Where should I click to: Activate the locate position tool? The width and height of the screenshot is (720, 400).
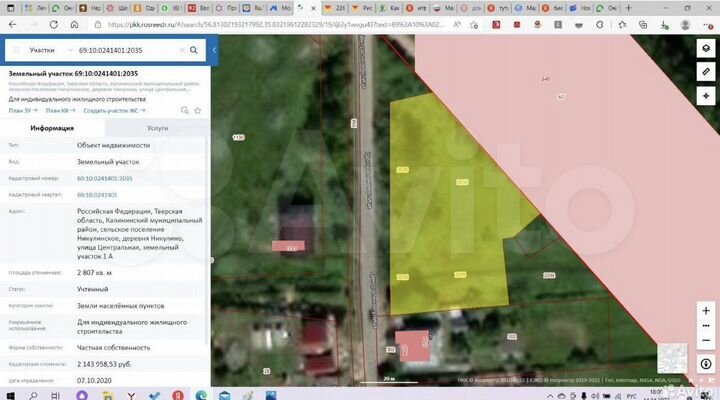click(x=706, y=96)
